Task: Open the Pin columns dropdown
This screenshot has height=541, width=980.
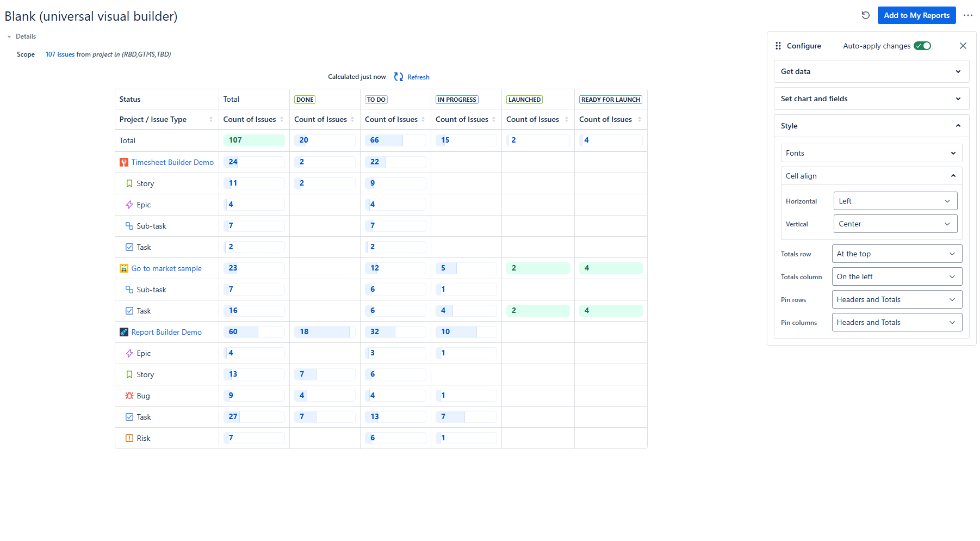Action: pyautogui.click(x=897, y=322)
